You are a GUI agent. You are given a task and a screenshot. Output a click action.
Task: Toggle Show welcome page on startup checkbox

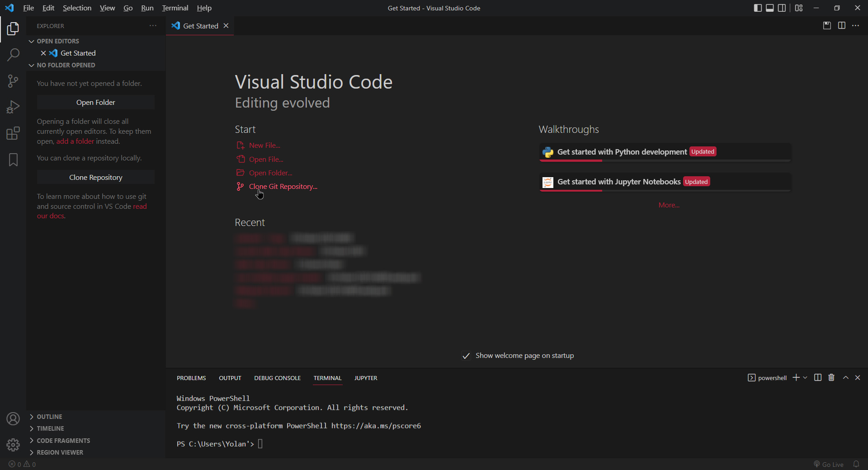(466, 356)
